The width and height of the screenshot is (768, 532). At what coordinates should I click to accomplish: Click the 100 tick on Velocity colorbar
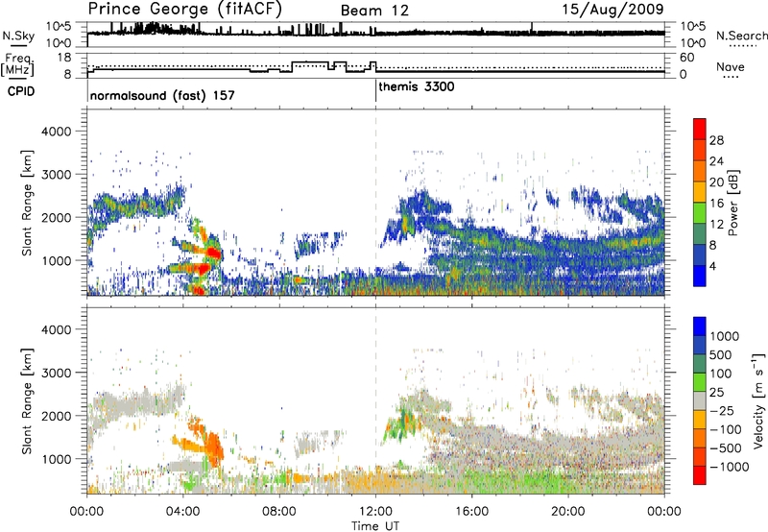(721, 374)
